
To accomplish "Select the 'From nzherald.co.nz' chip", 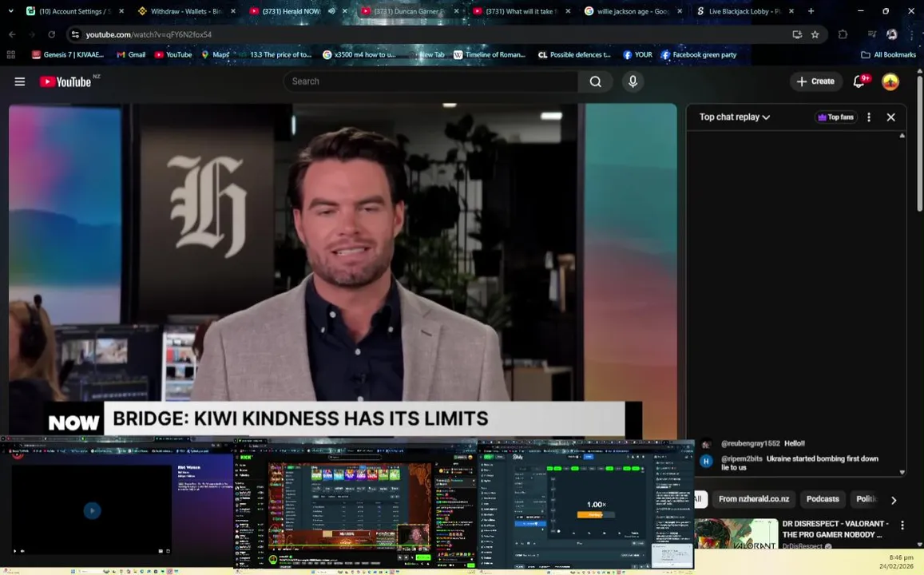I will [754, 499].
